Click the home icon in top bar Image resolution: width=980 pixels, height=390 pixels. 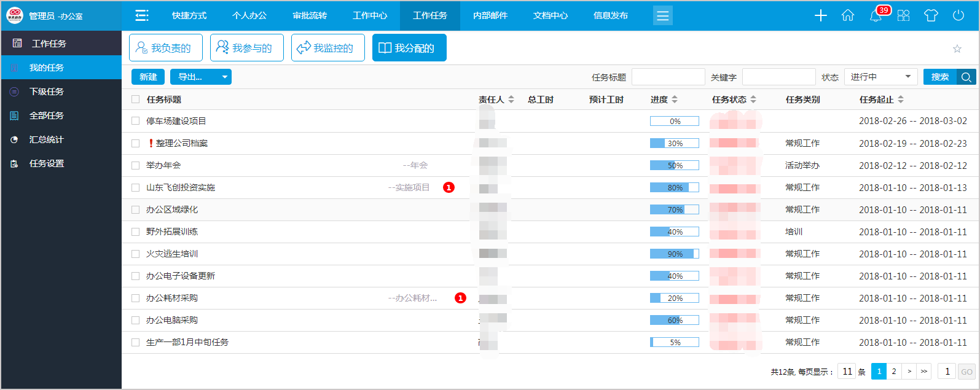[848, 16]
